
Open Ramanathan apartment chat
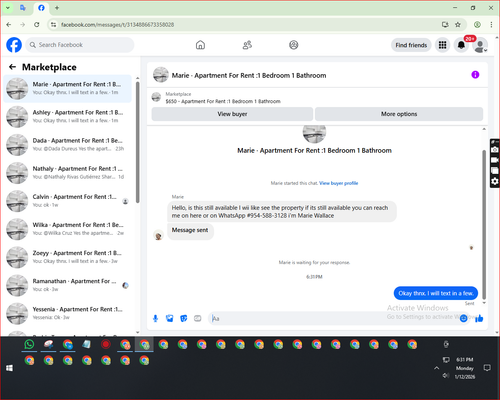tap(68, 285)
